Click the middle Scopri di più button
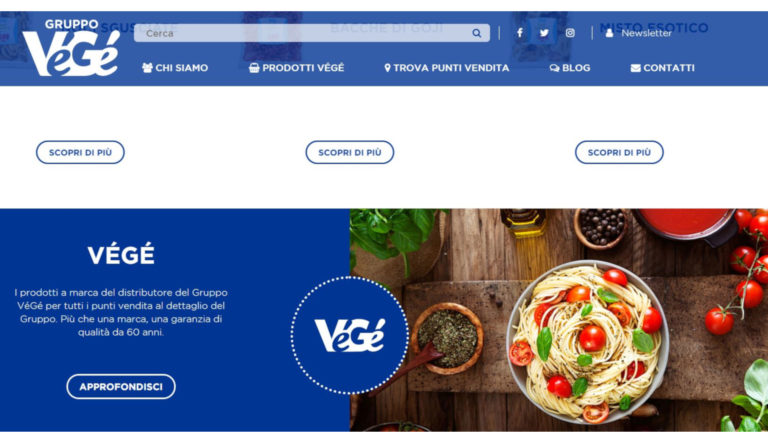This screenshot has width=768, height=432. [350, 152]
